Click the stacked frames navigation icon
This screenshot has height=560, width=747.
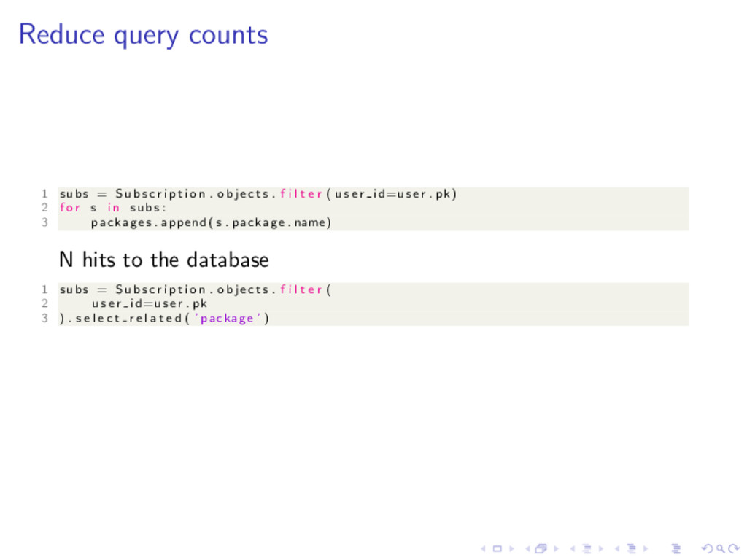pyautogui.click(x=541, y=549)
